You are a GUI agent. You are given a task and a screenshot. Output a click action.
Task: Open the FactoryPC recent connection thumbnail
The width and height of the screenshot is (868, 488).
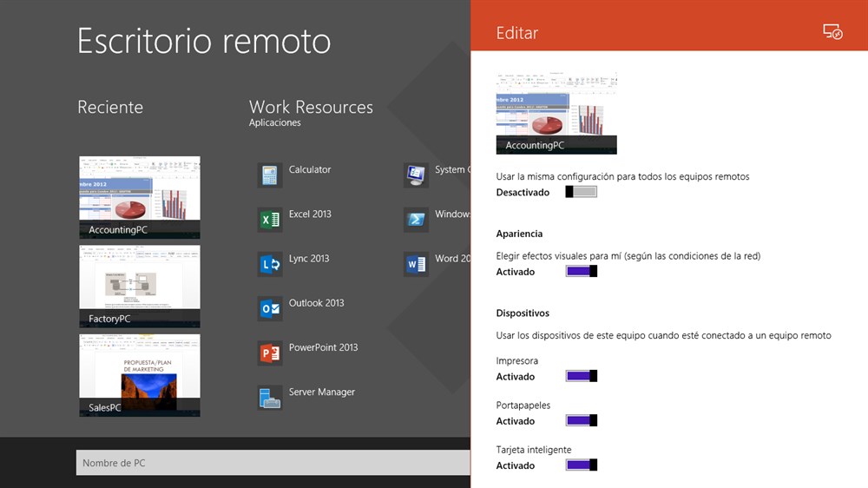tap(140, 286)
